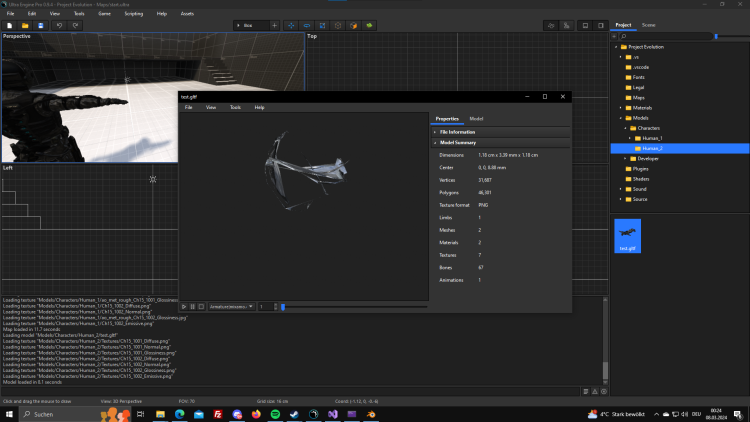Screen dimensions: 750x422
Task: Open the Armature animation dropdown
Action: [229, 306]
